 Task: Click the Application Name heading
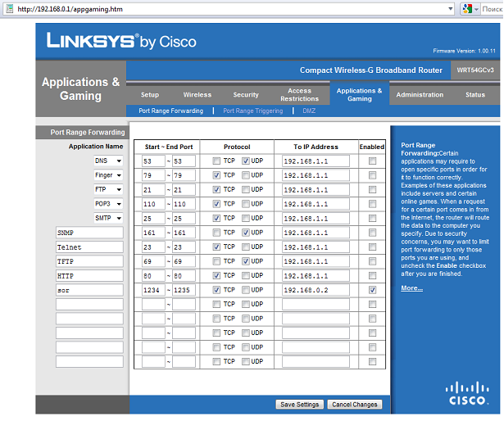point(96,147)
